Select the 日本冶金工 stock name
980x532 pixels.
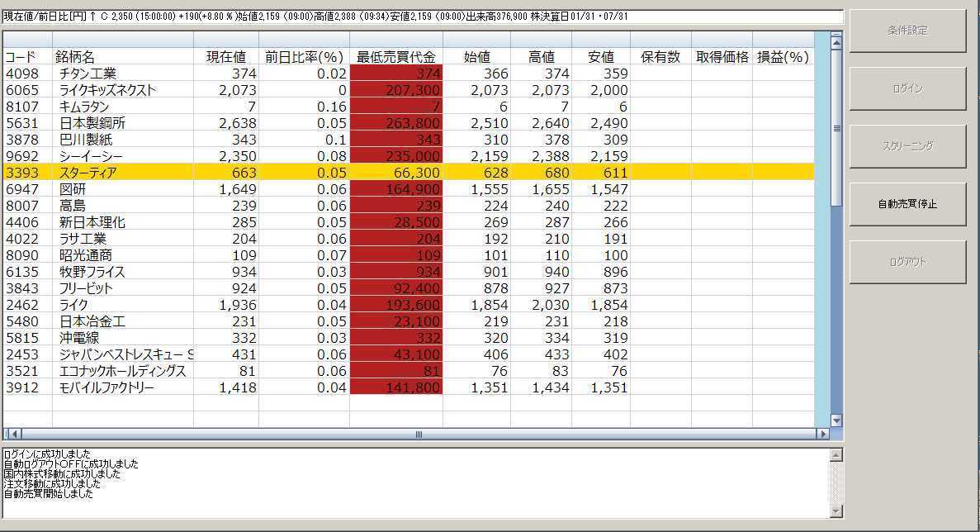pyautogui.click(x=92, y=321)
